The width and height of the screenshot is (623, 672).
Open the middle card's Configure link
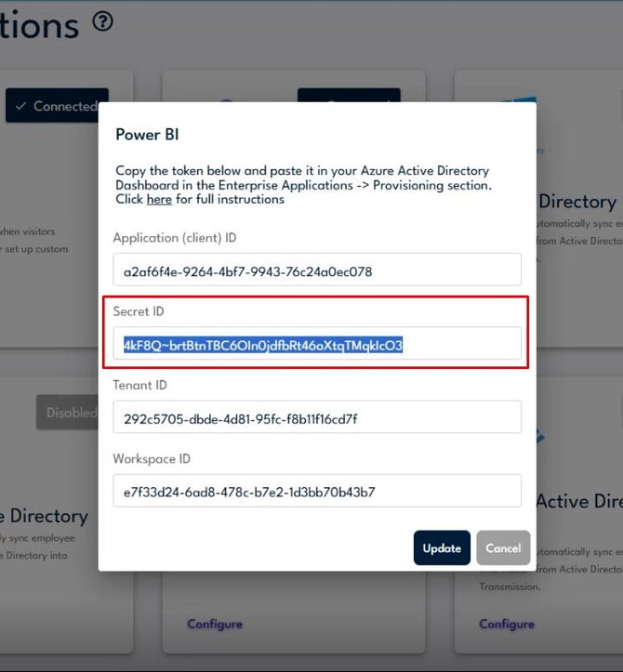215,624
